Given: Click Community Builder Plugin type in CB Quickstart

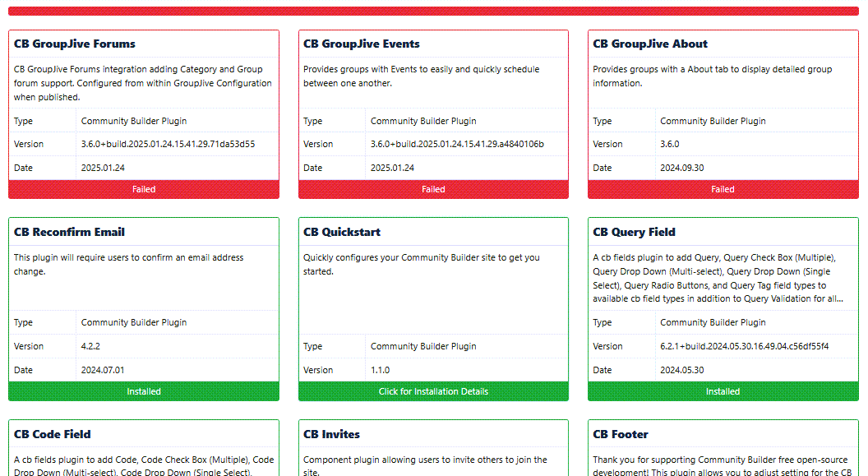Looking at the screenshot, I should (423, 346).
